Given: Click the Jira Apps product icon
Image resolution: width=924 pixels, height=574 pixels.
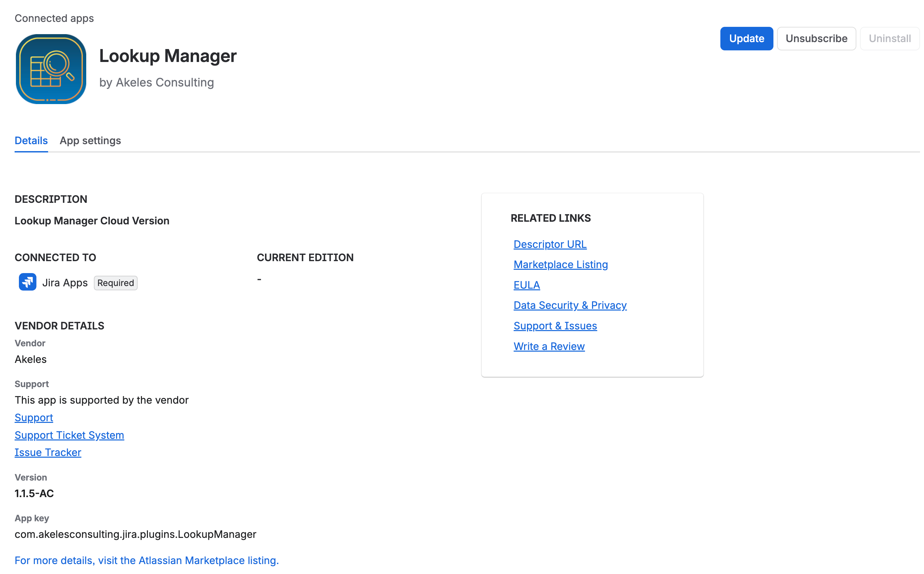Looking at the screenshot, I should pyautogui.click(x=27, y=282).
